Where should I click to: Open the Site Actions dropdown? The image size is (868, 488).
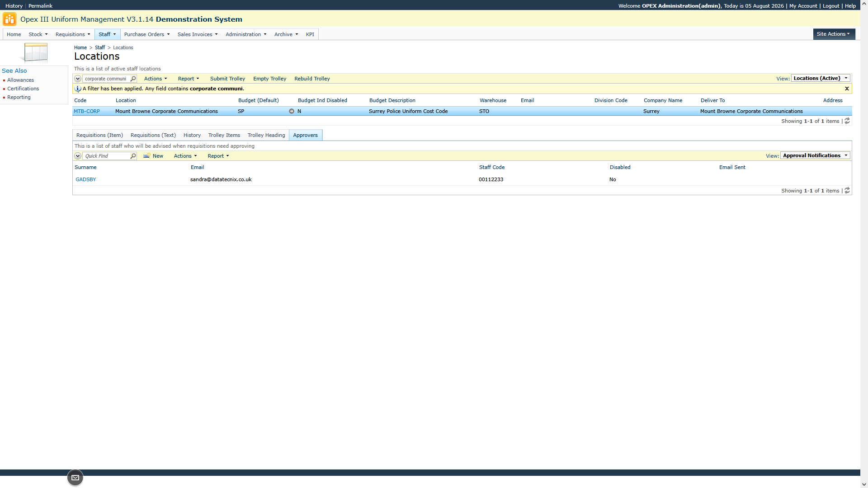834,34
